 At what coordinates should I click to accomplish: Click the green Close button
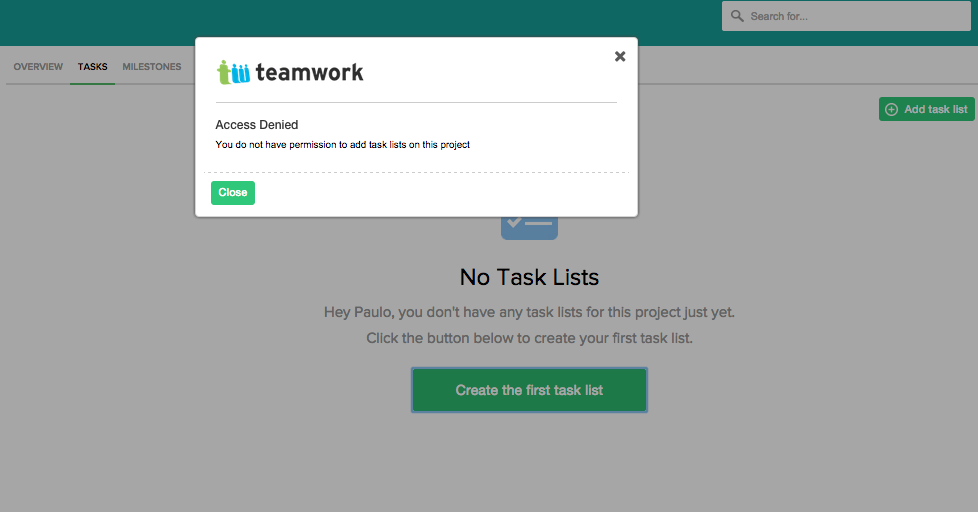coord(233,193)
